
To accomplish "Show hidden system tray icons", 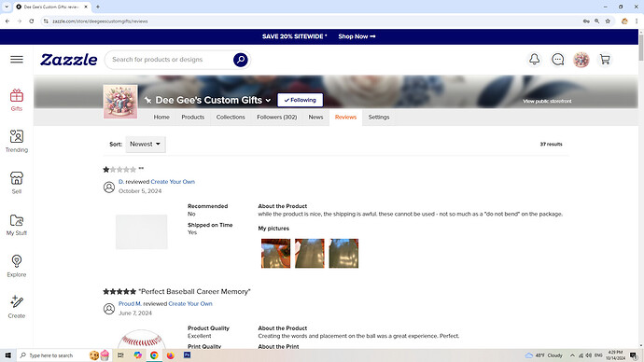I will tap(572, 355).
